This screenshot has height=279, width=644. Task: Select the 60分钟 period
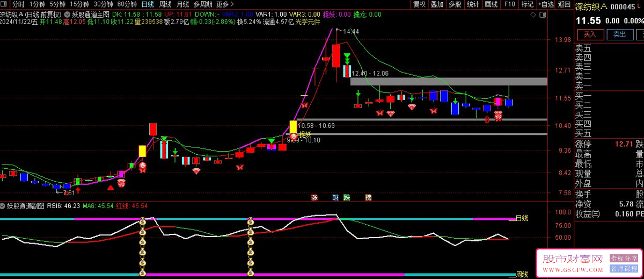pyautogui.click(x=127, y=4)
